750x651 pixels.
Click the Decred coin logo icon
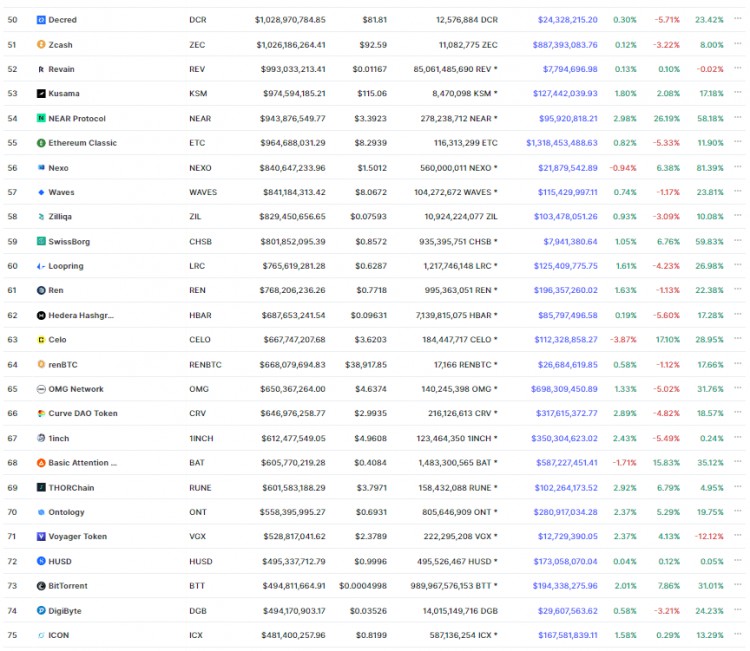41,20
